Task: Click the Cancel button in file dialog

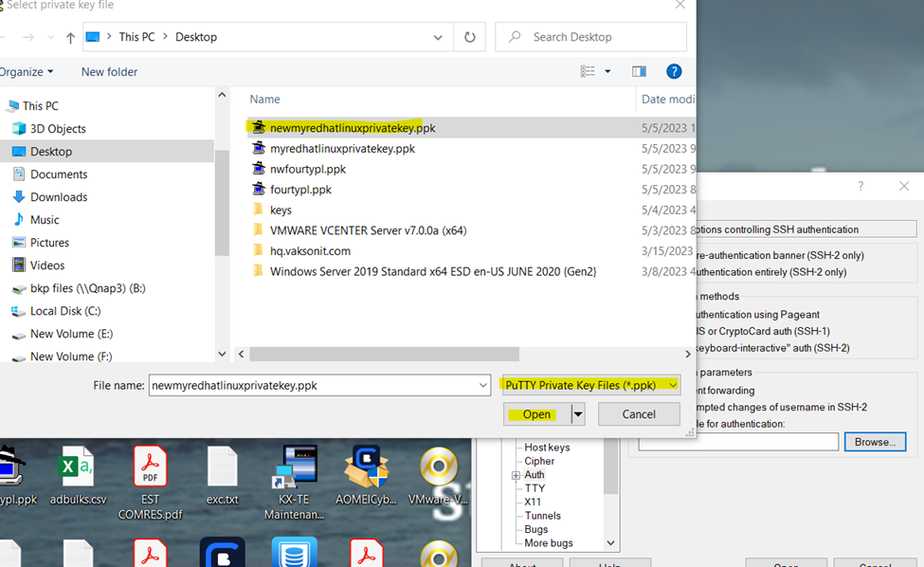Action: pyautogui.click(x=638, y=414)
